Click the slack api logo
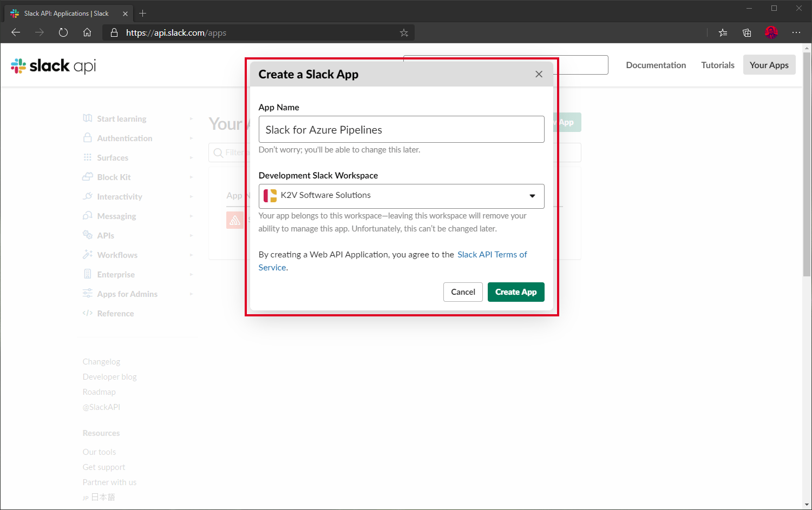The width and height of the screenshot is (812, 510). click(x=53, y=66)
